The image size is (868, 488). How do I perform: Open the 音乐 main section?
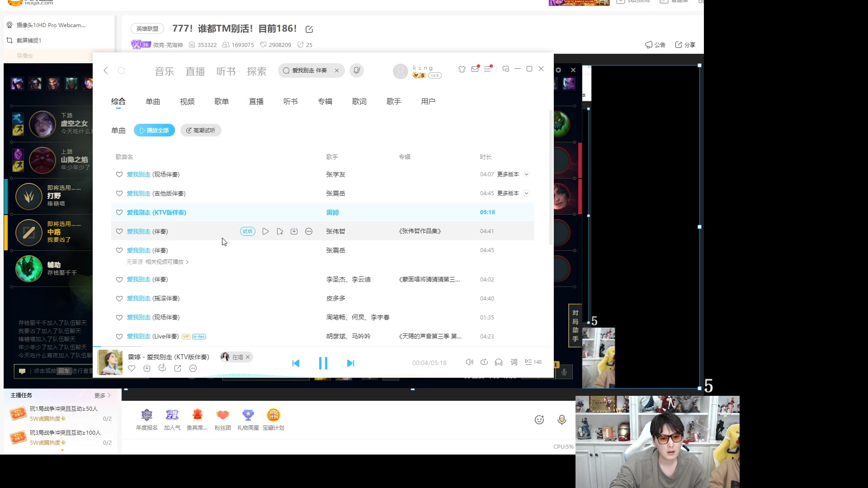click(164, 71)
